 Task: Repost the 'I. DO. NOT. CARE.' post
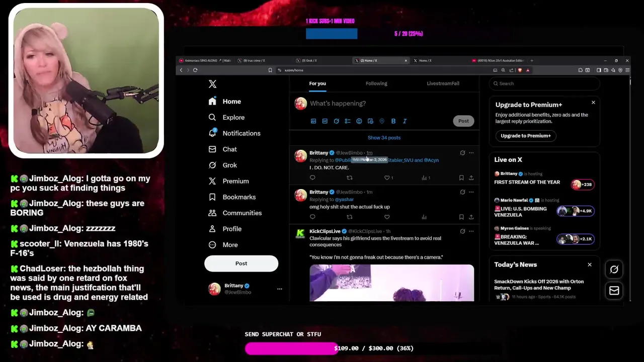tap(350, 177)
